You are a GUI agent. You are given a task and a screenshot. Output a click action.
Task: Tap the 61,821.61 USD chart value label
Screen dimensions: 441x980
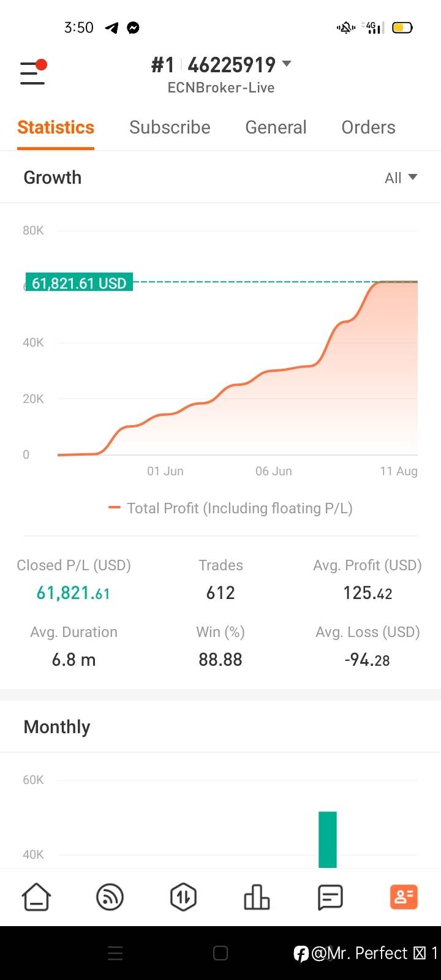79,283
